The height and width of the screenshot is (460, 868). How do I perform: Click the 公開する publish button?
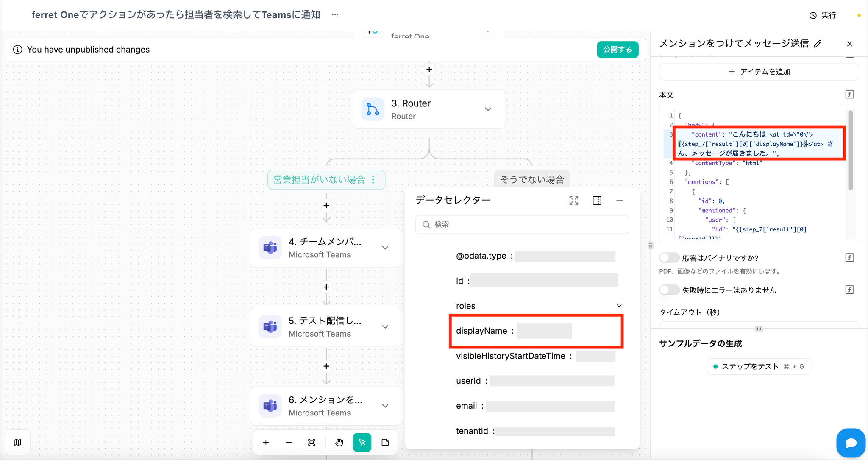tap(617, 50)
